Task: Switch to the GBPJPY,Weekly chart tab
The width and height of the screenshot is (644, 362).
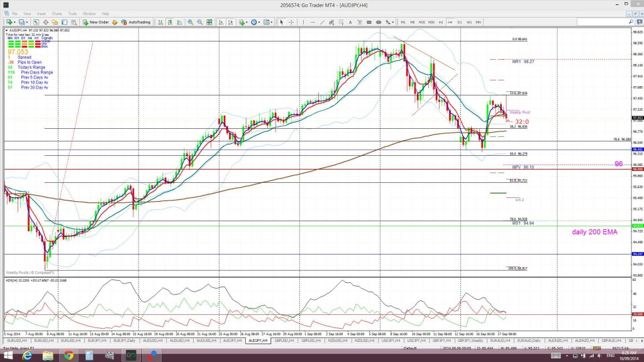Action: pyautogui.click(x=470, y=341)
